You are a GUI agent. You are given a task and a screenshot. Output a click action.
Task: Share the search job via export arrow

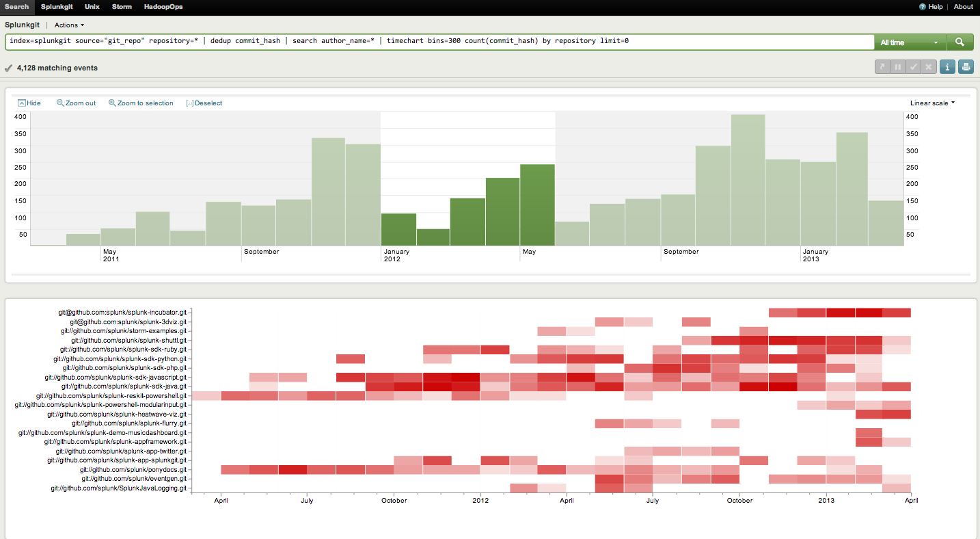point(881,66)
